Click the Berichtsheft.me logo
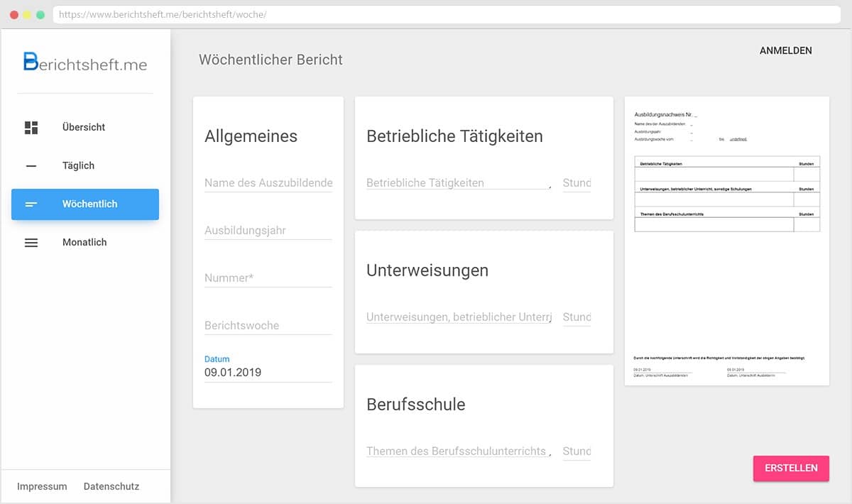Screen dimensions: 852x504 tap(85, 62)
